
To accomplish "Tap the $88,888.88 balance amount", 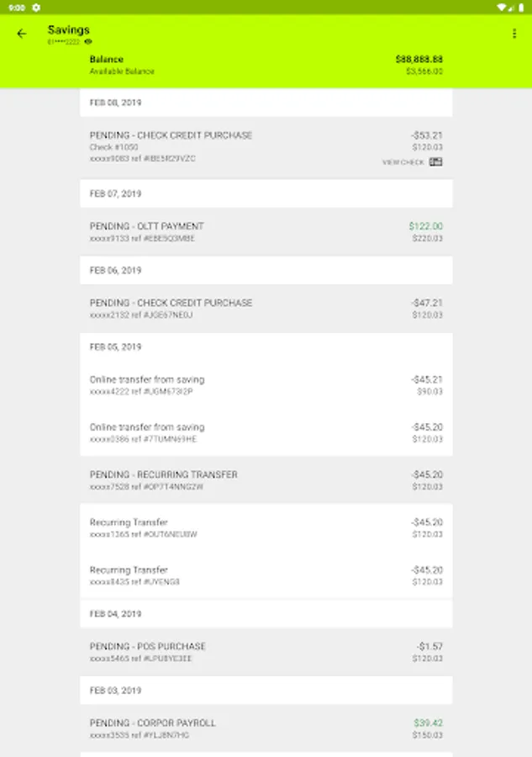I will click(419, 60).
